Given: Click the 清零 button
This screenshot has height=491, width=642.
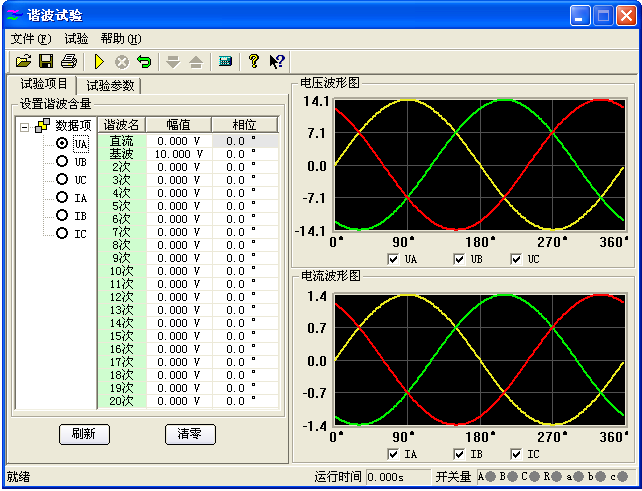Looking at the screenshot, I should pos(190,434).
